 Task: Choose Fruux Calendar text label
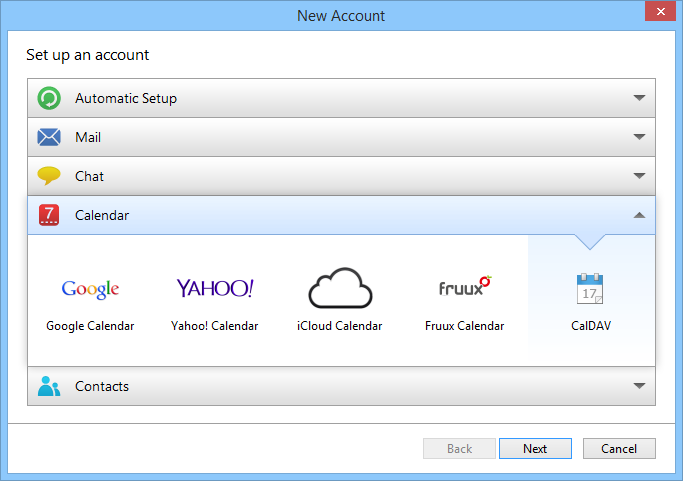(x=465, y=326)
